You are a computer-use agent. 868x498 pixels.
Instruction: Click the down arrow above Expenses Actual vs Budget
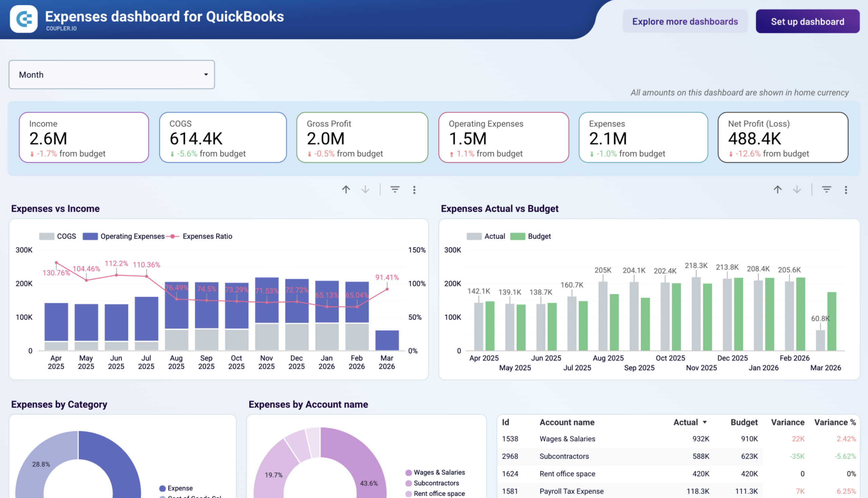(797, 190)
